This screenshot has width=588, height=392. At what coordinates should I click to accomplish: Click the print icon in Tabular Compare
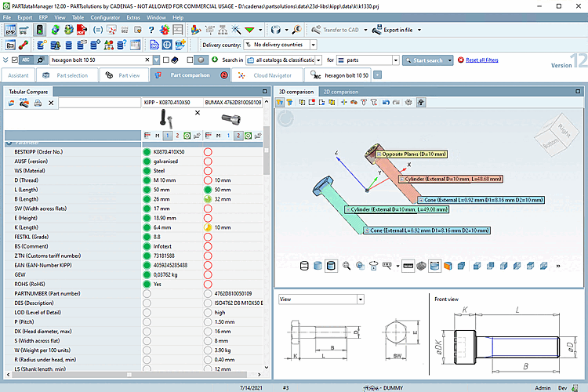pos(37,103)
